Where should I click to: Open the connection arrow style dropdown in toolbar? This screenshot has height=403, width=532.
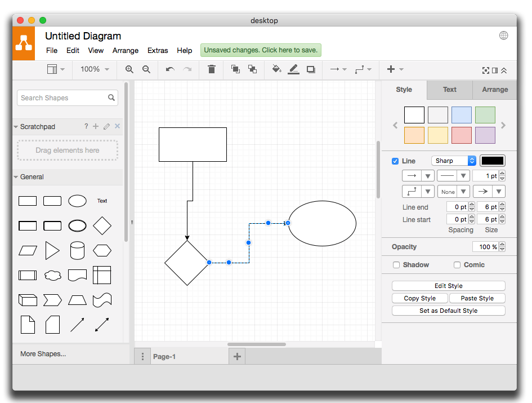tap(338, 69)
